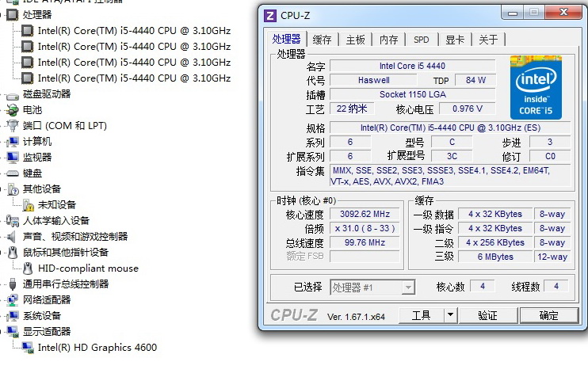Click the Intel Core i5 logo badge
The height and width of the screenshot is (377, 588).
(536, 87)
